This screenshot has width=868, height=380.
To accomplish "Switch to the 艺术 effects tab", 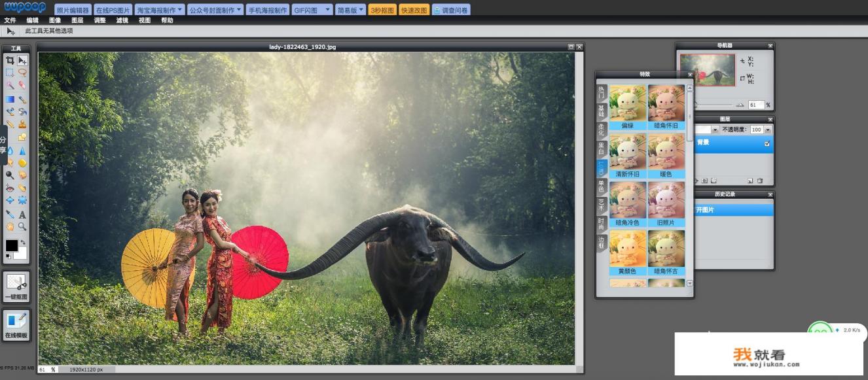I will [x=602, y=205].
